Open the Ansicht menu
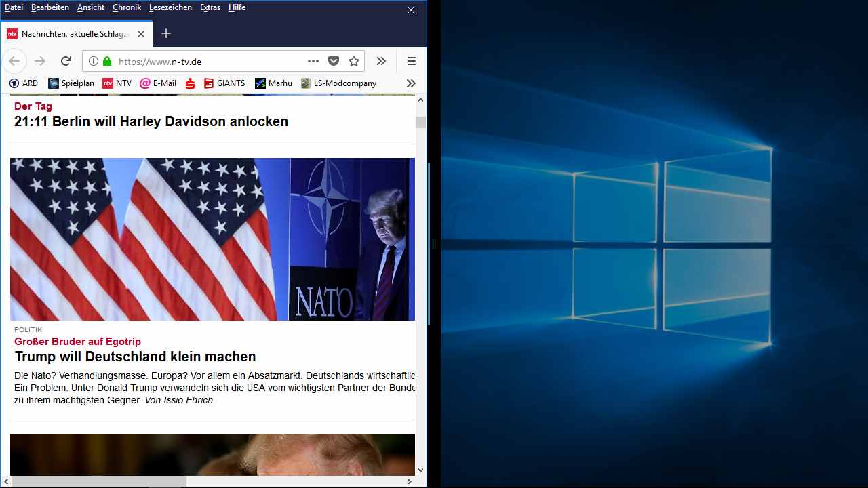This screenshot has width=868, height=488. pyautogui.click(x=91, y=7)
